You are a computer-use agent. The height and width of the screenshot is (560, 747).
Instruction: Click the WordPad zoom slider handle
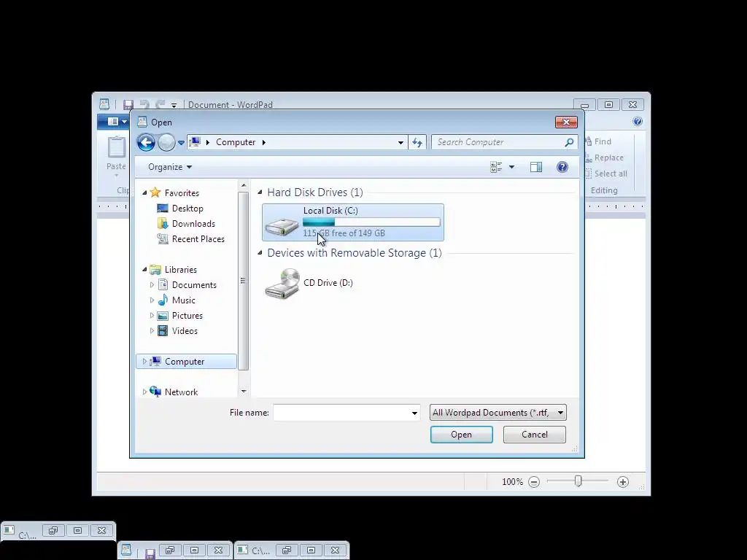click(x=578, y=481)
